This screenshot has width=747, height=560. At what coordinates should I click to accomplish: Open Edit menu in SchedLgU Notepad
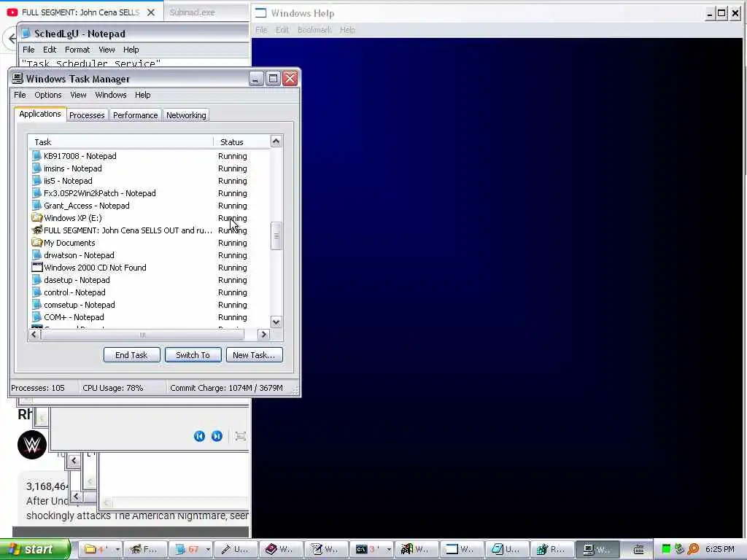point(50,50)
